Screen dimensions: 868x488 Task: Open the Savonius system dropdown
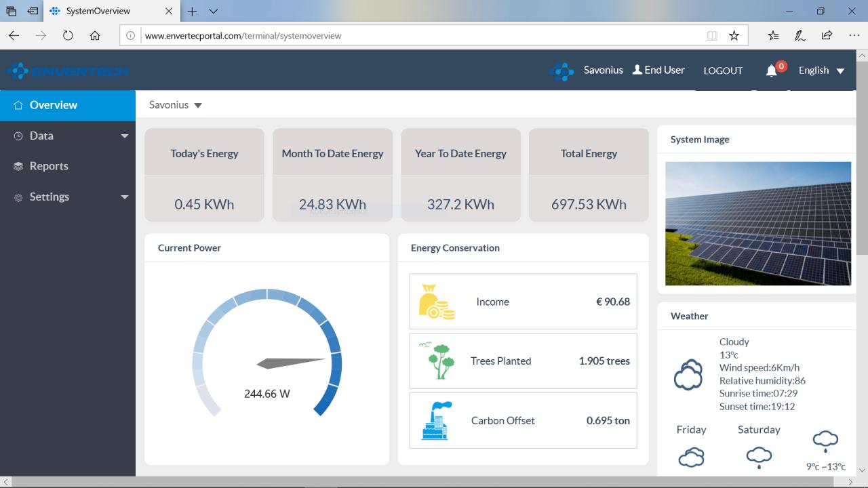176,105
